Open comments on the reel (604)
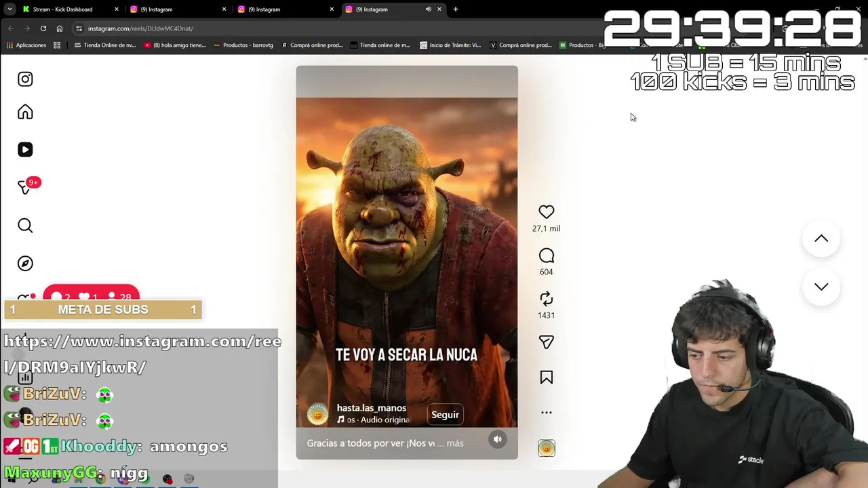The image size is (868, 488). coord(546,256)
